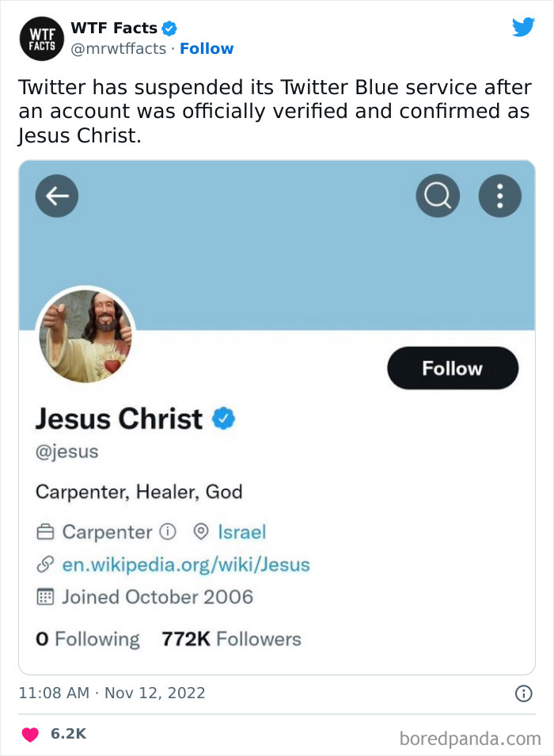Click the verified badge beside Jesus Christ
Image resolution: width=554 pixels, height=756 pixels.
click(224, 419)
